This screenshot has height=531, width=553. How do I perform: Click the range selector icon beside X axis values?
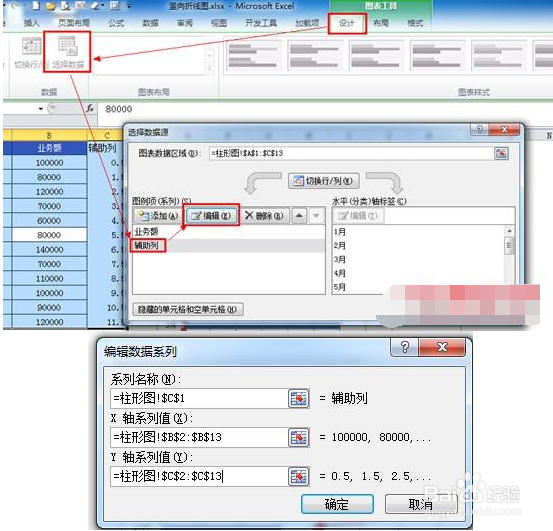(x=299, y=437)
